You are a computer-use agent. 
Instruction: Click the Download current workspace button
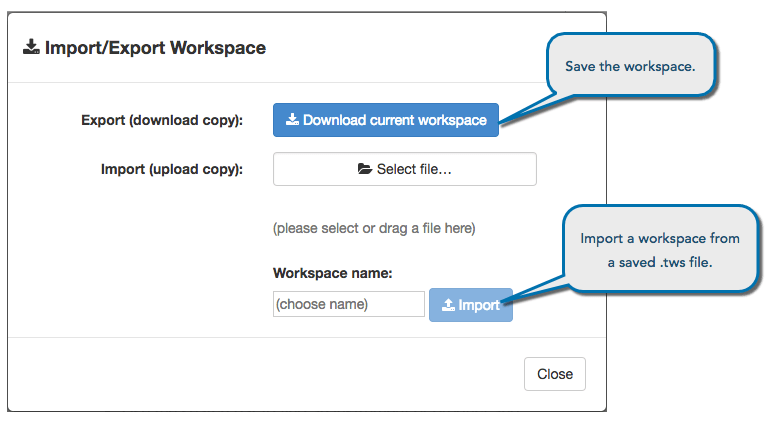click(386, 120)
